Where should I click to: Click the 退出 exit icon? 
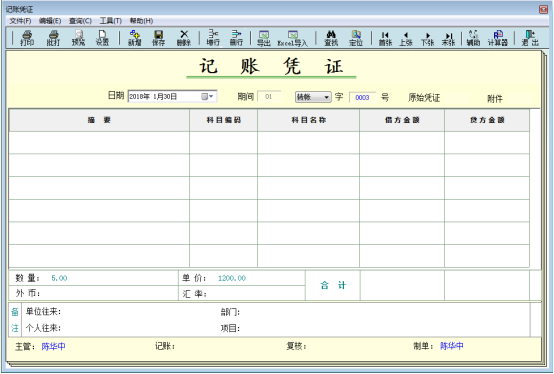click(x=530, y=38)
